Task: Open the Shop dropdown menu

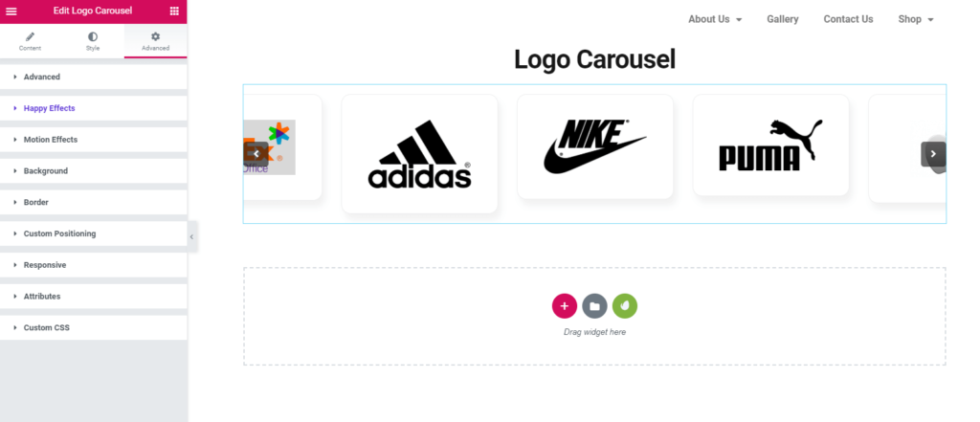Action: pos(915,19)
